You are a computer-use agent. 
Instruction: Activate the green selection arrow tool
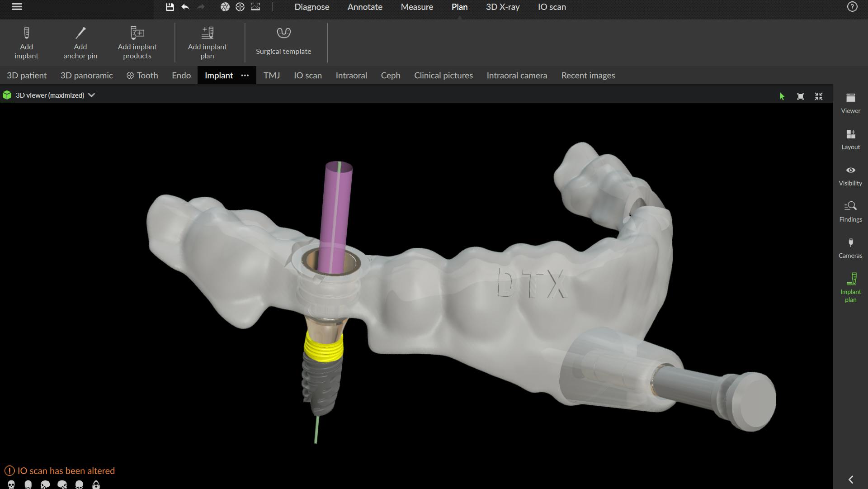(x=782, y=96)
